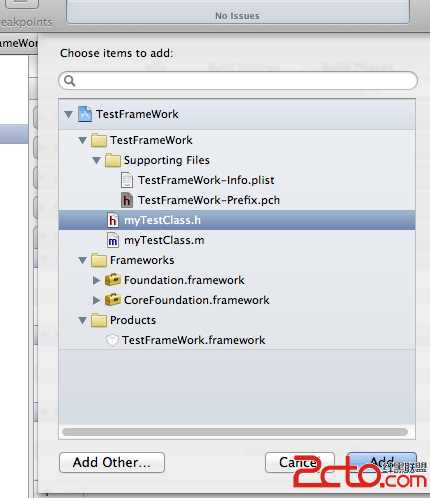Collapse the Frameworks folder

coord(83,261)
